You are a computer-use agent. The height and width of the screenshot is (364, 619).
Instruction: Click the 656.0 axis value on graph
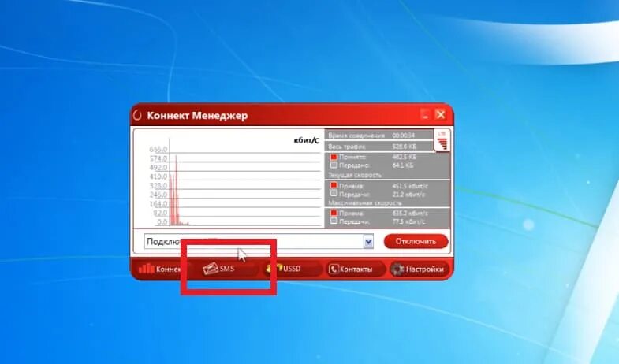coord(158,150)
